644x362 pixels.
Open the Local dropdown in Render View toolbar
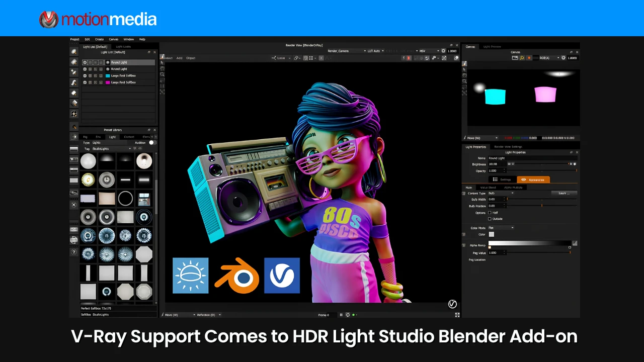(x=281, y=58)
